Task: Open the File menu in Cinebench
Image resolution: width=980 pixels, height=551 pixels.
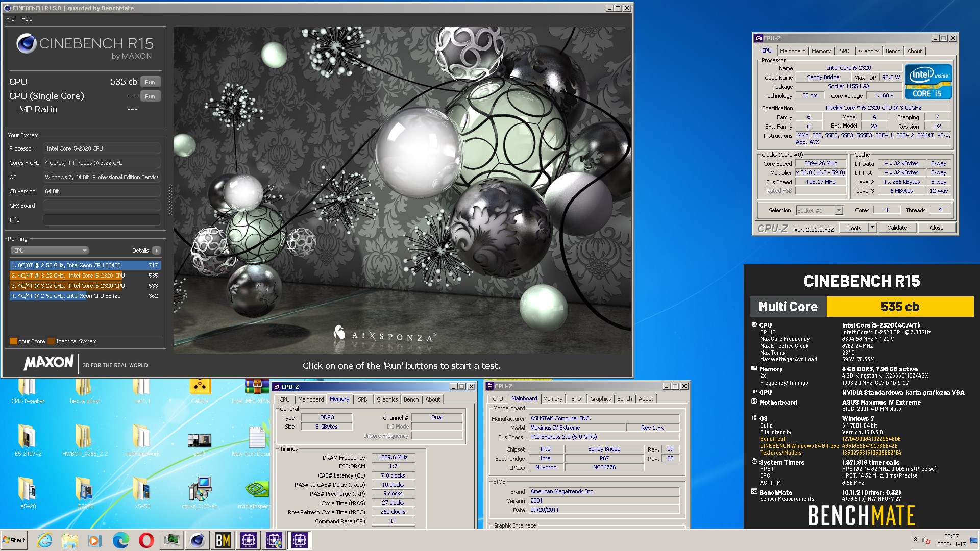Action: (x=10, y=19)
